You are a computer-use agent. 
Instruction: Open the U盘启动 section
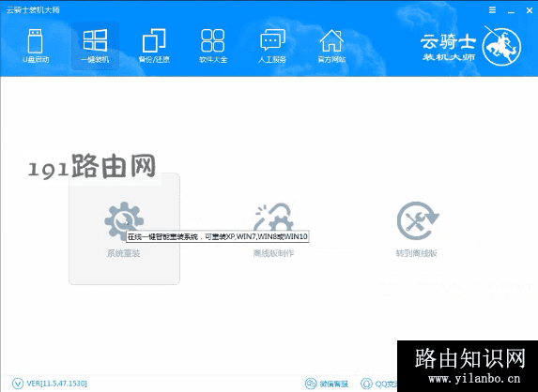(36, 46)
